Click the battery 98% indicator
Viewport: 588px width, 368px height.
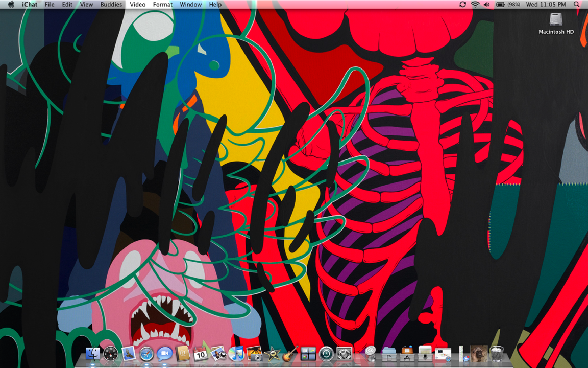[508, 5]
